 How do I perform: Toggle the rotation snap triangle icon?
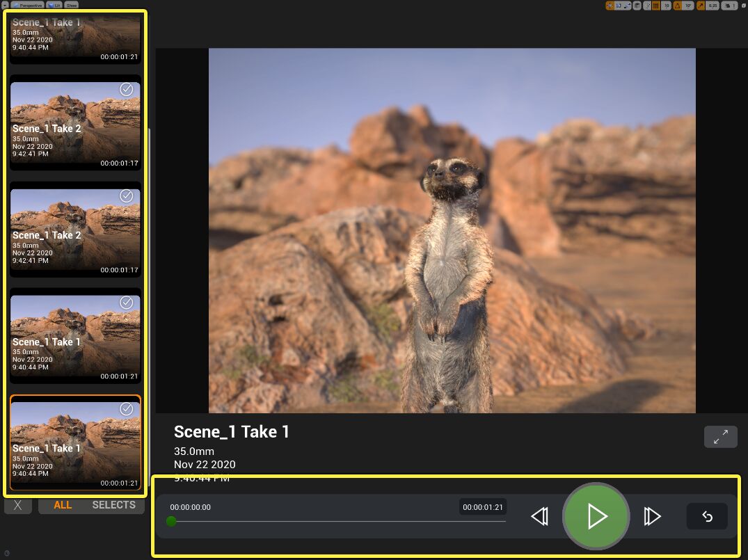coord(678,6)
